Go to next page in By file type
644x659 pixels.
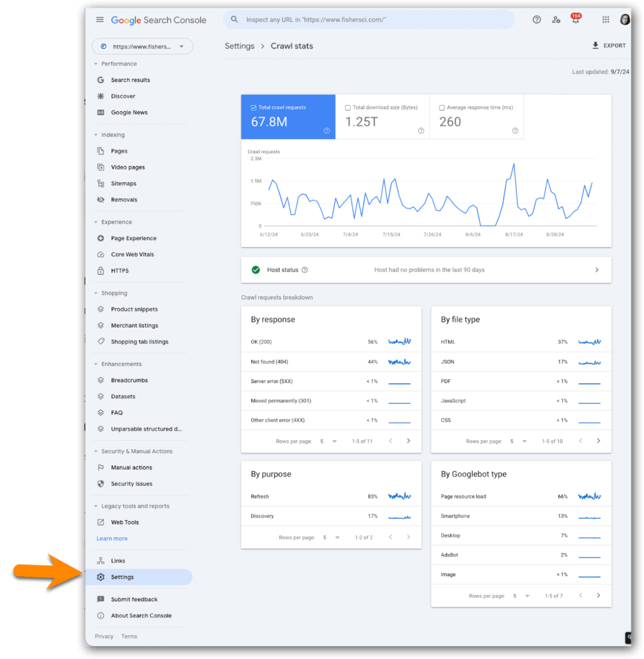pyautogui.click(x=598, y=441)
